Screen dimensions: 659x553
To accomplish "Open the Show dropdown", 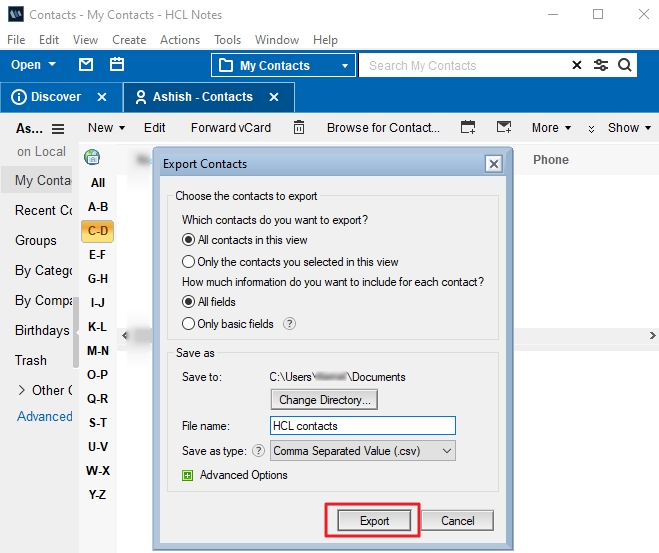I will click(629, 128).
